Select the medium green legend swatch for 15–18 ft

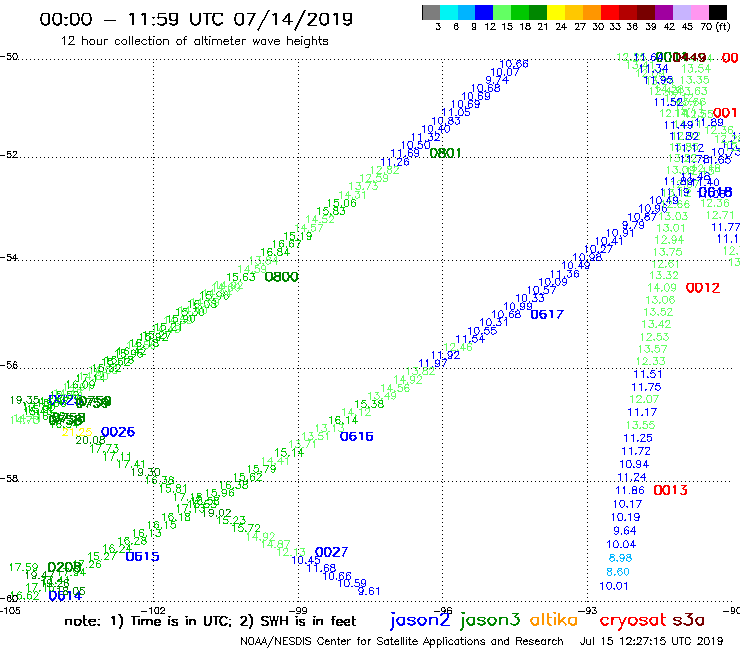[520, 12]
